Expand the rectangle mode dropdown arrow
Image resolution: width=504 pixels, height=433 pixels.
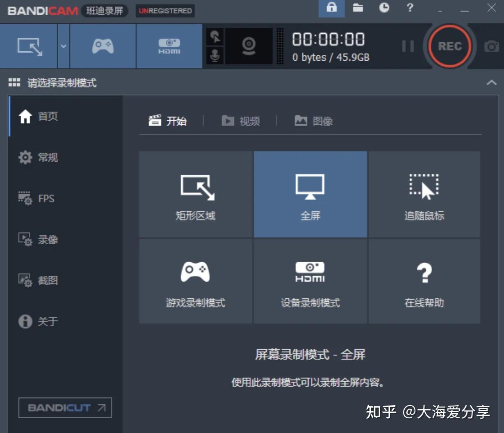pos(64,46)
